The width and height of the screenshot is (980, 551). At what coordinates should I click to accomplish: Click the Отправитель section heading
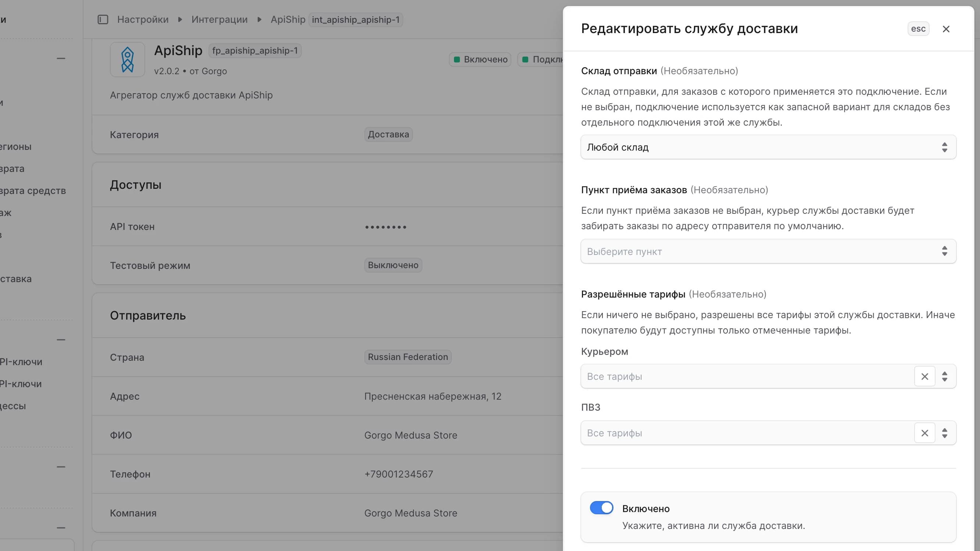pyautogui.click(x=148, y=315)
